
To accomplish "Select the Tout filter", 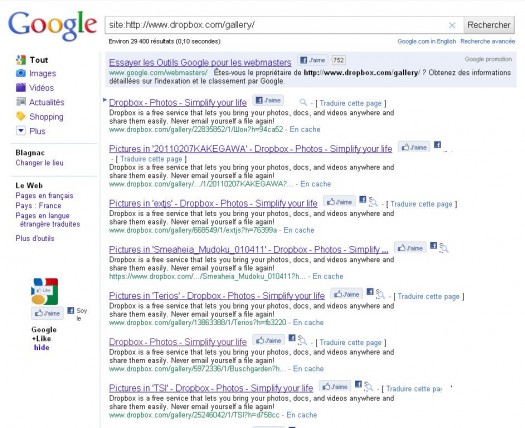I will (39, 60).
